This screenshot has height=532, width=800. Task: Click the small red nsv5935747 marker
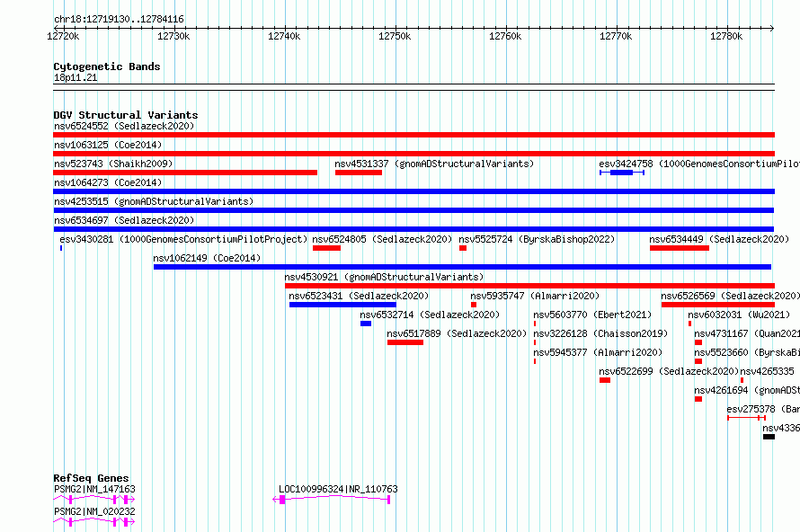[x=474, y=305]
